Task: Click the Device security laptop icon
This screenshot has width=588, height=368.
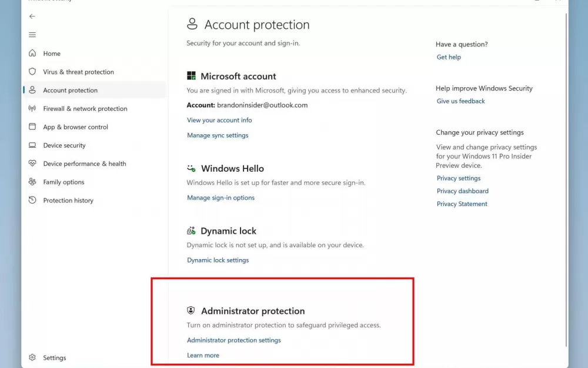Action: [32, 145]
